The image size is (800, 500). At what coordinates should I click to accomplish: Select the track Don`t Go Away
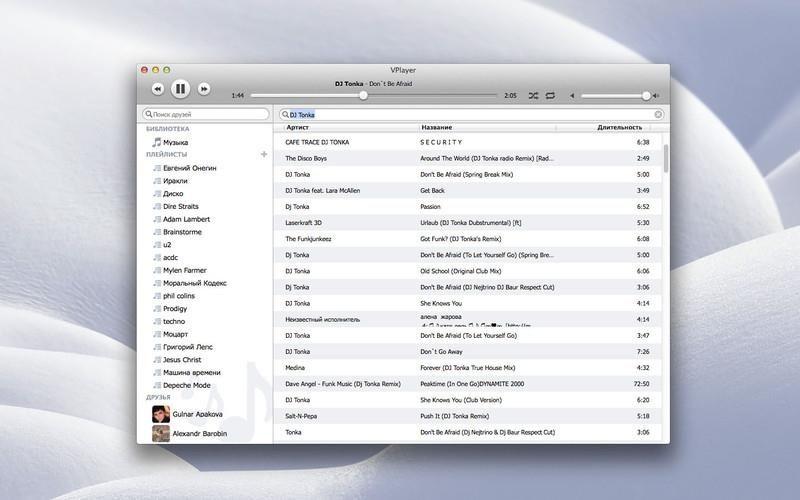(x=467, y=352)
